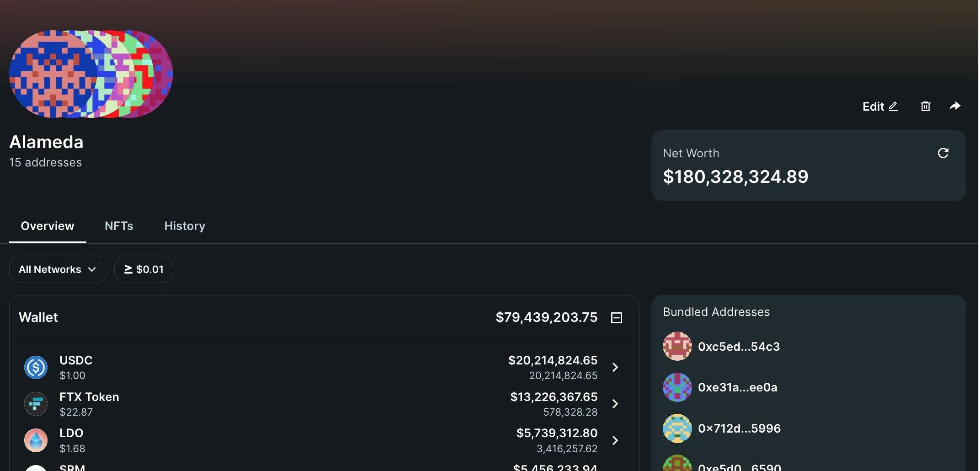The width and height of the screenshot is (980, 471).
Task: Open the All Networks dropdown
Action: coord(58,269)
